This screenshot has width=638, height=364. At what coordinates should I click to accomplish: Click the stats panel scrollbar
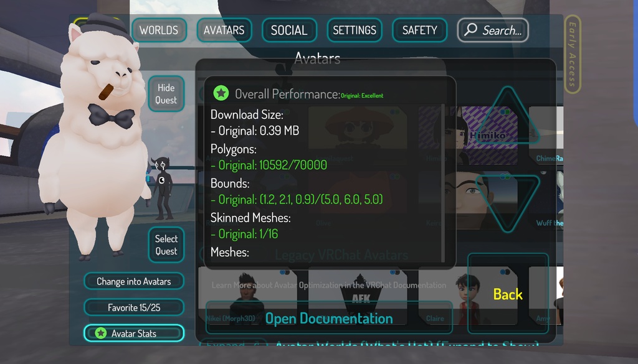(x=443, y=183)
